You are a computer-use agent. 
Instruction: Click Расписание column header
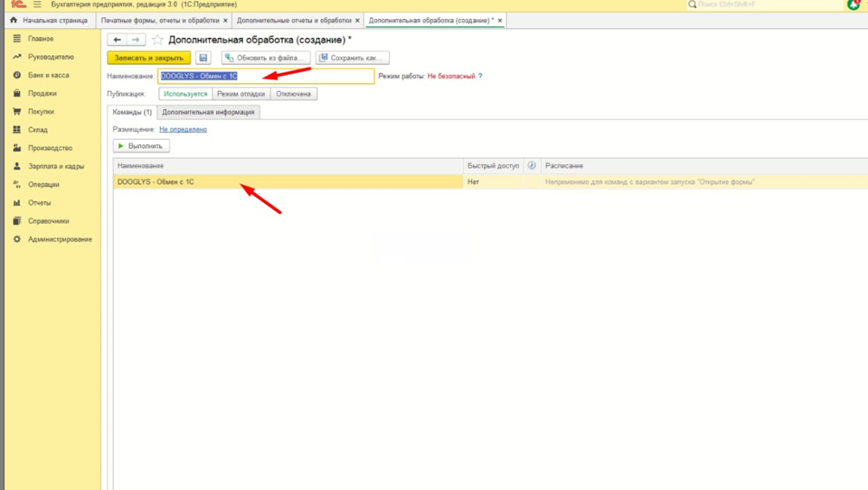tap(704, 165)
